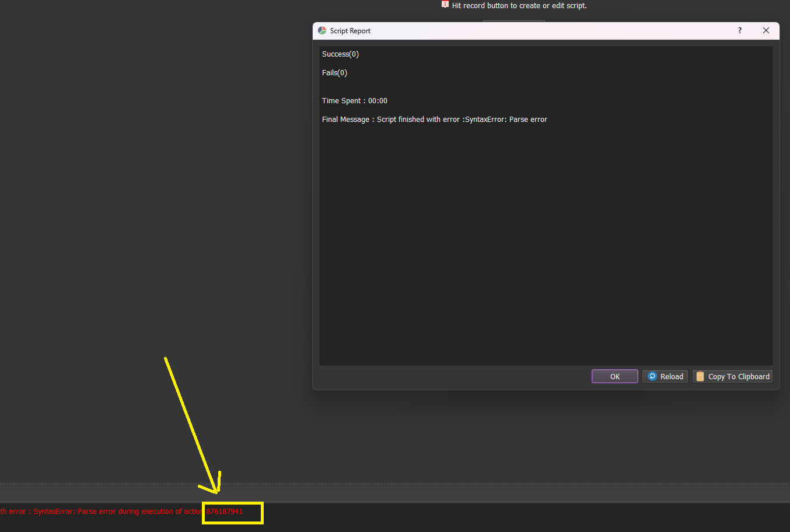Open help with the question mark button
This screenshot has height=532, width=790.
coord(740,31)
